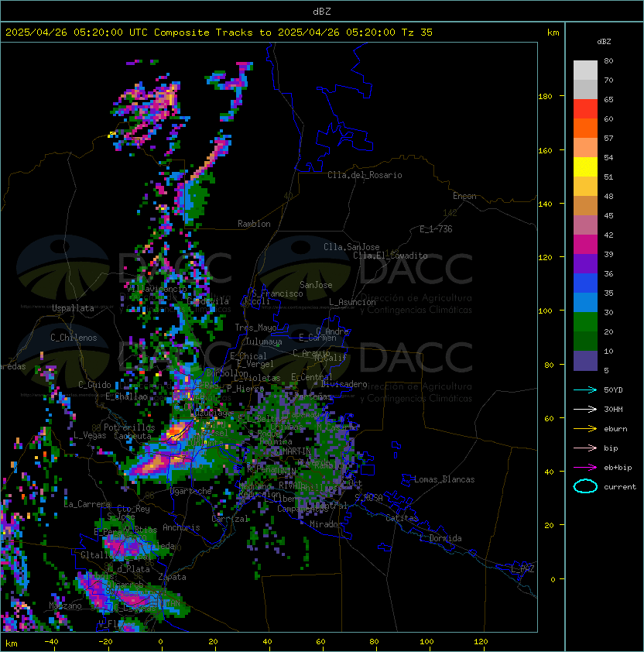Select the light orange 54-57 dBZ swatch
The height and width of the screenshot is (652, 644).
click(585, 148)
